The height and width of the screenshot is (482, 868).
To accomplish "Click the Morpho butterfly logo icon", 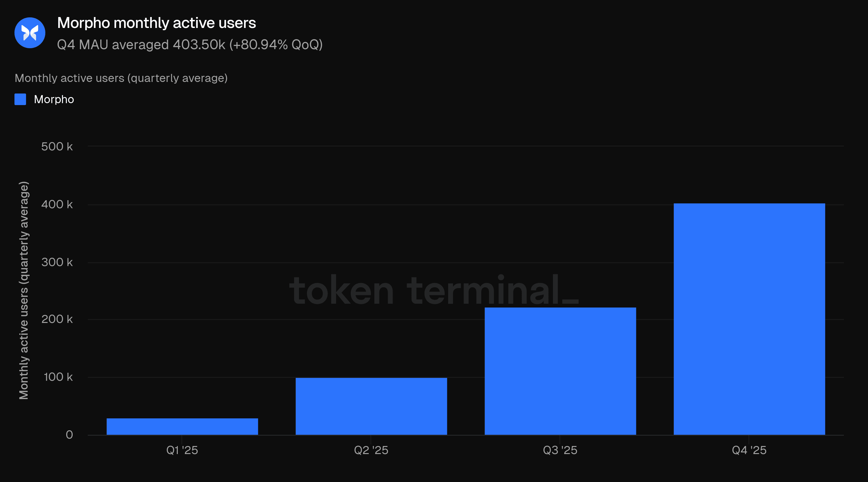I will (x=30, y=33).
